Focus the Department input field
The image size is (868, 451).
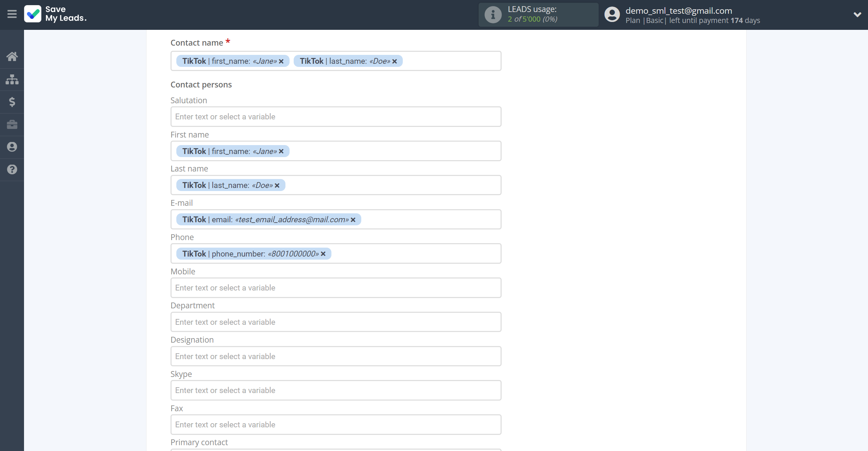click(x=336, y=322)
